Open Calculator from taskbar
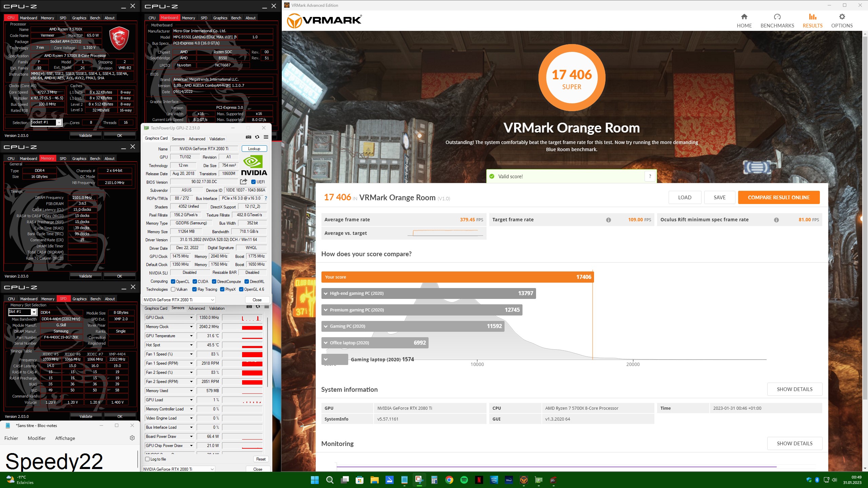 pyautogui.click(x=434, y=480)
